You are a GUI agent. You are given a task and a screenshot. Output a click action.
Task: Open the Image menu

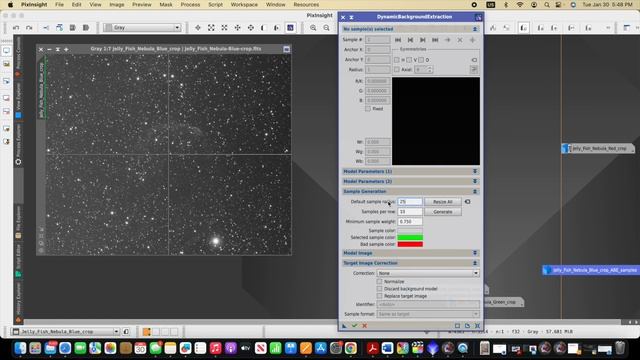coord(117,4)
